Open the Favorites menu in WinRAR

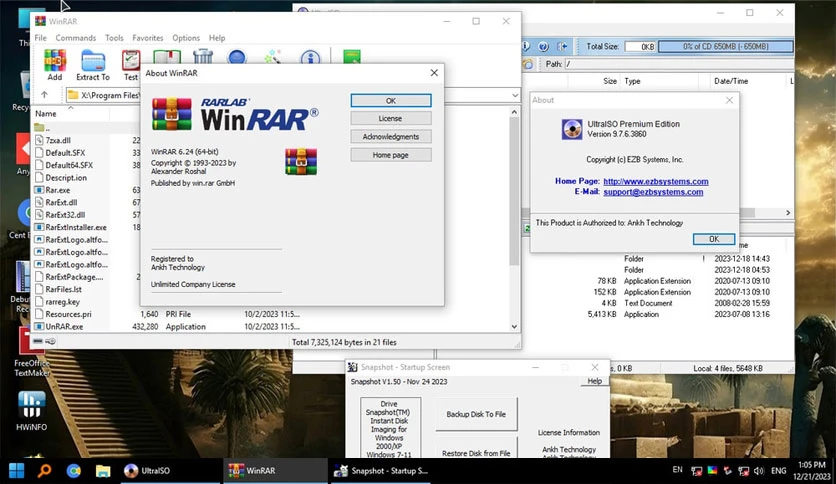[148, 38]
